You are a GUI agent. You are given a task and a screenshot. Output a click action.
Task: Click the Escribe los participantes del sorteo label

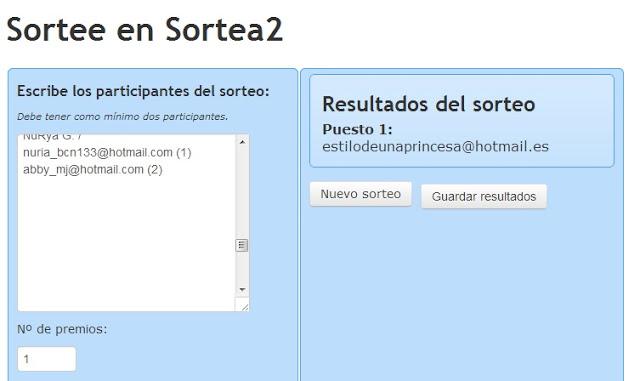point(143,91)
